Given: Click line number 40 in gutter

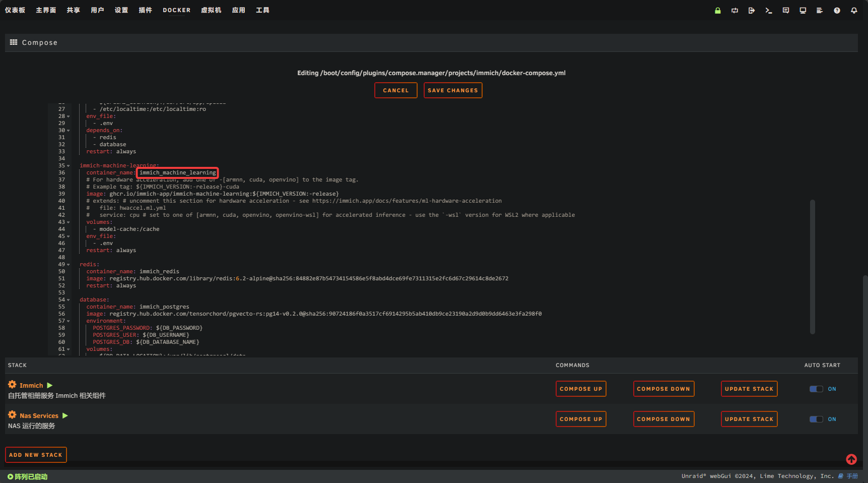Looking at the screenshot, I should coord(61,201).
